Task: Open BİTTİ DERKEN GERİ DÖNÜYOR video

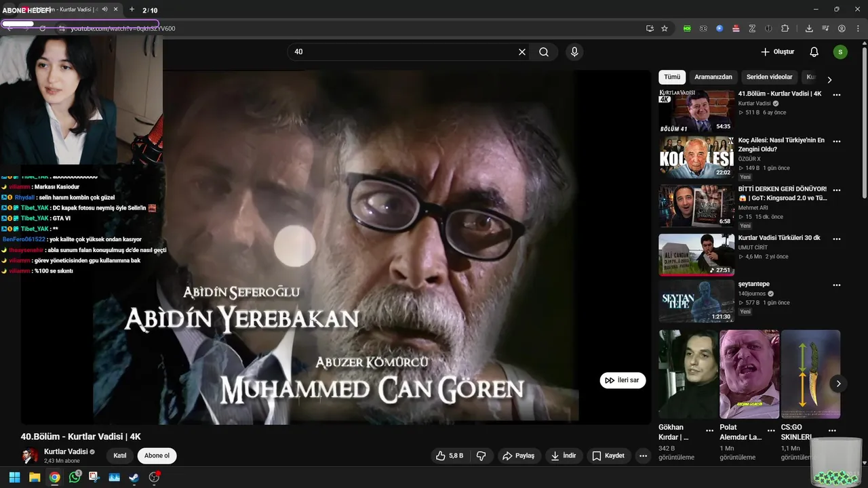Action: [x=783, y=194]
